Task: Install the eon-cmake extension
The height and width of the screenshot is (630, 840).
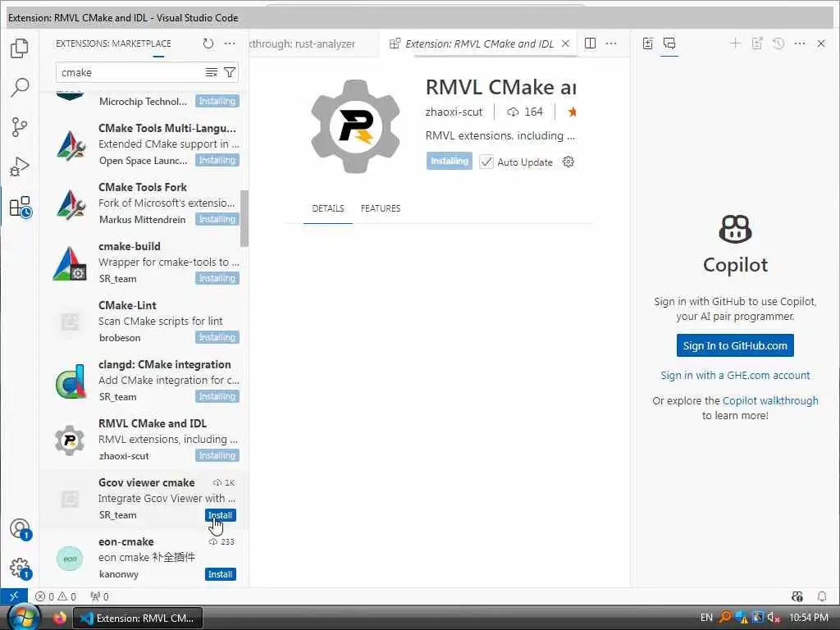Action: point(220,573)
